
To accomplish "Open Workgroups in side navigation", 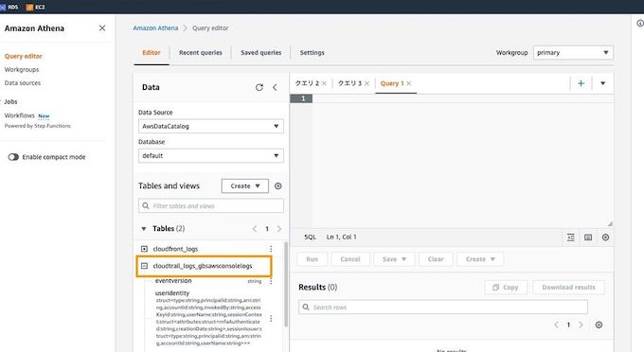I will click(22, 69).
